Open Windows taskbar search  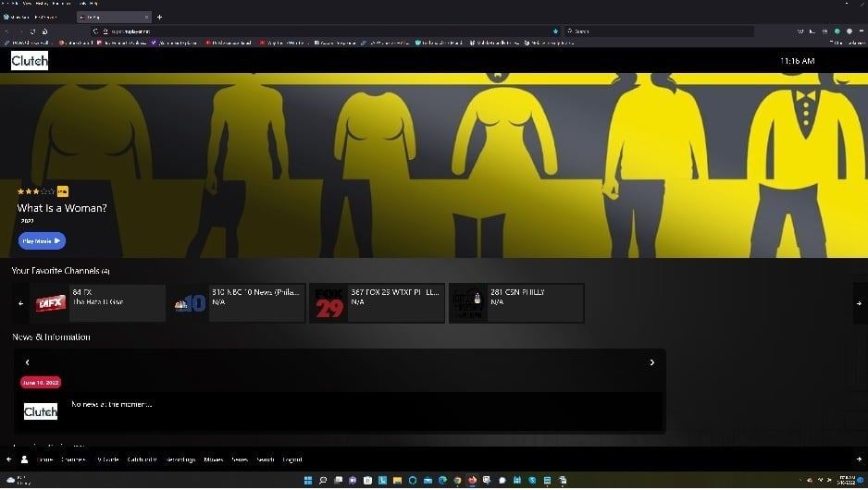click(323, 481)
